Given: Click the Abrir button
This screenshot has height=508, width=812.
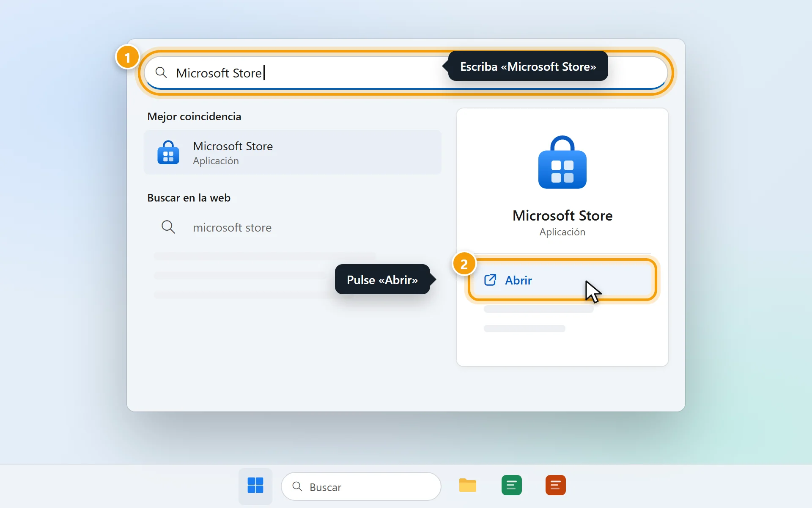Looking at the screenshot, I should (x=562, y=280).
